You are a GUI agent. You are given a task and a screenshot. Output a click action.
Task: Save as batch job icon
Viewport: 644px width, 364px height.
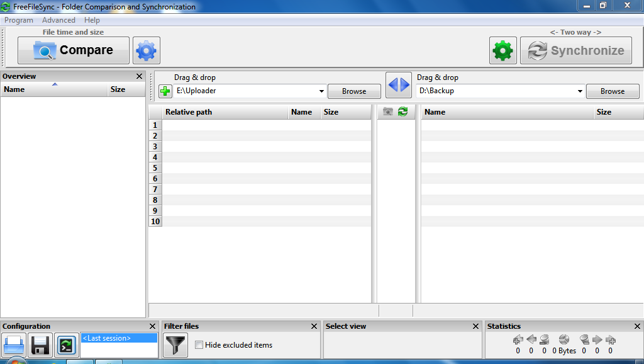(x=66, y=345)
